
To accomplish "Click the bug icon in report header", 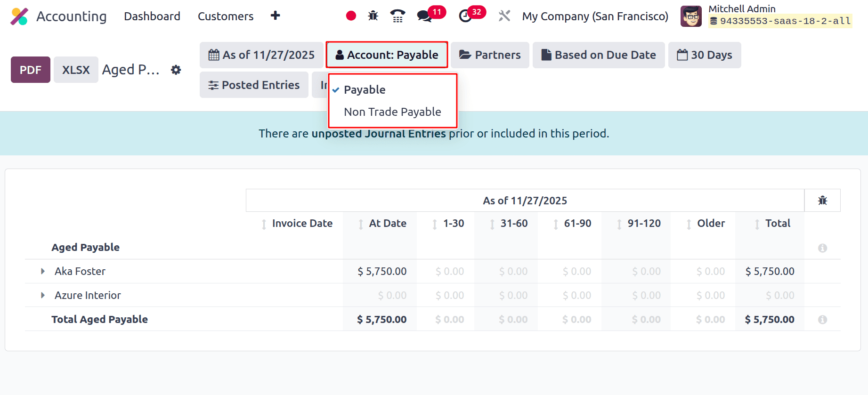I will coord(822,201).
